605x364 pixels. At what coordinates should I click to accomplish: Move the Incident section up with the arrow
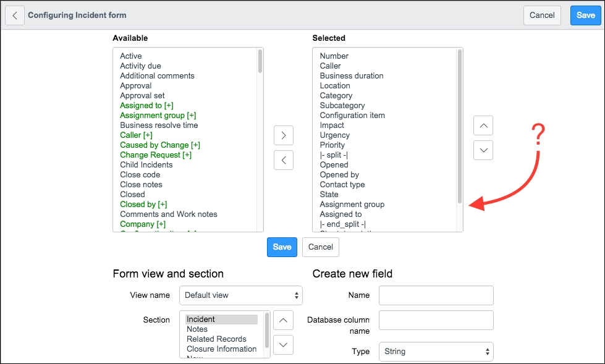283,320
